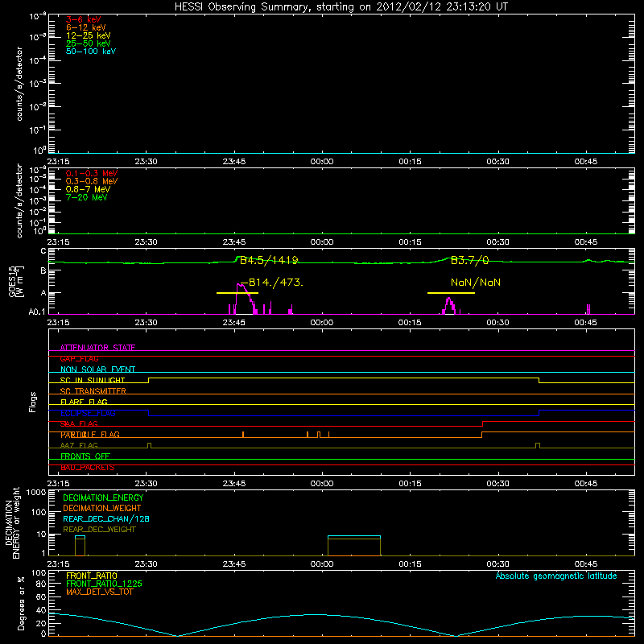Click the DECIMATION_WEIGHT legend label
Viewport: 644px width, 644px height.
tap(102, 508)
